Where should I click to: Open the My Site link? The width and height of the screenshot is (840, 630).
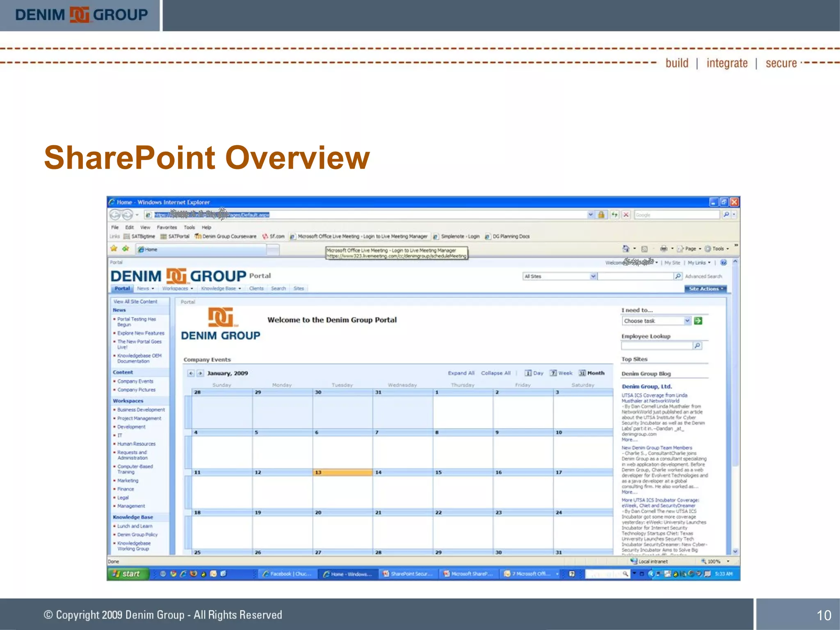[x=672, y=262]
